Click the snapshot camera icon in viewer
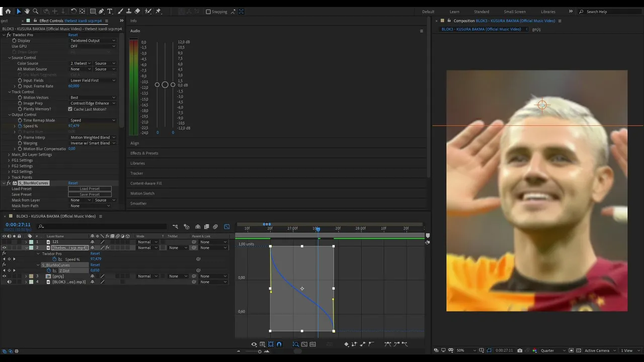Image resolution: width=644 pixels, height=362 pixels. (520, 350)
